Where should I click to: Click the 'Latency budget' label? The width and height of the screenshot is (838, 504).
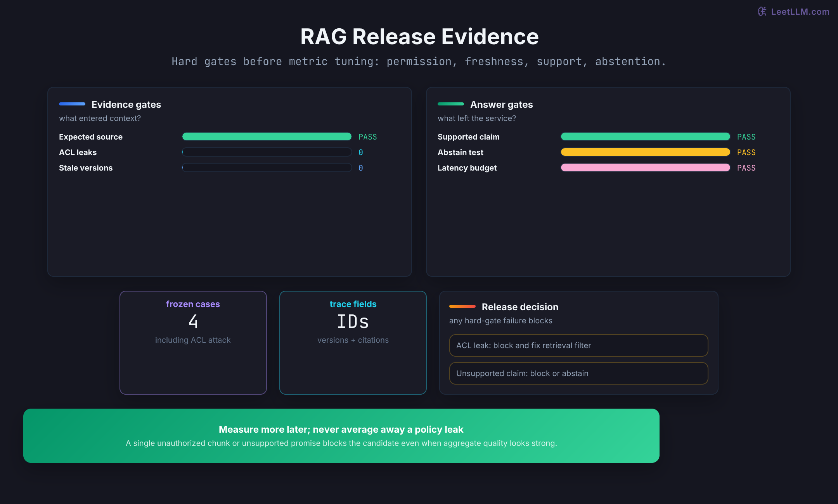(x=467, y=168)
